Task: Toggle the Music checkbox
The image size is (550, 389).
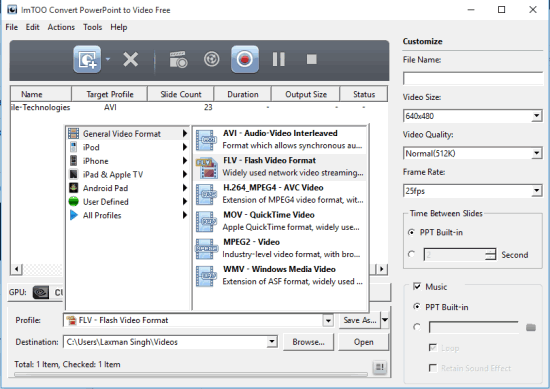Action: [x=417, y=287]
